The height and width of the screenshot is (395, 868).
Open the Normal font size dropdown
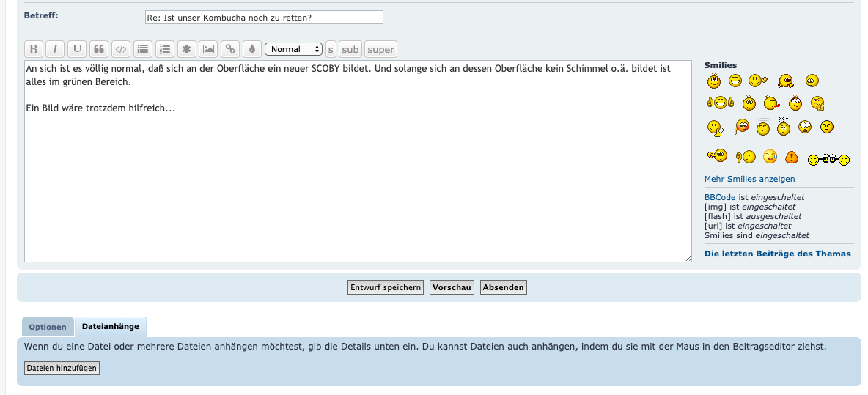(x=293, y=49)
